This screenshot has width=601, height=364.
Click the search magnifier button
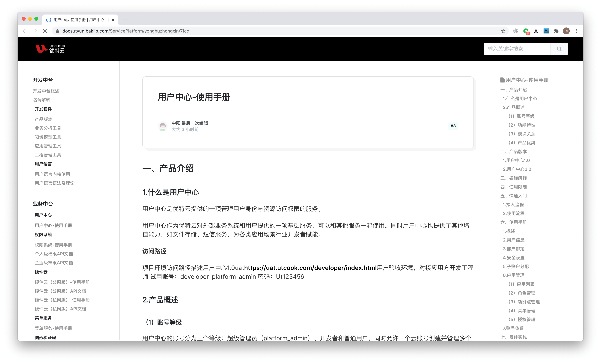pos(559,49)
